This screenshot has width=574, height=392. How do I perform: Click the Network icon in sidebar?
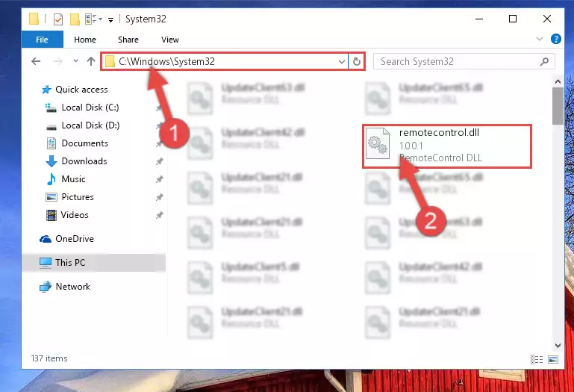click(x=46, y=287)
